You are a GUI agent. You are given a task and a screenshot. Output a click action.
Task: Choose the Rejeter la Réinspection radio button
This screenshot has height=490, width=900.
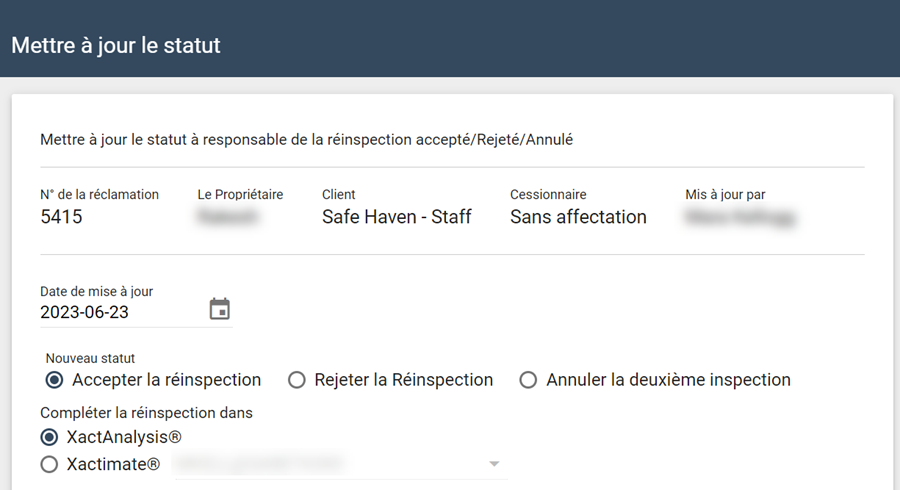point(296,380)
